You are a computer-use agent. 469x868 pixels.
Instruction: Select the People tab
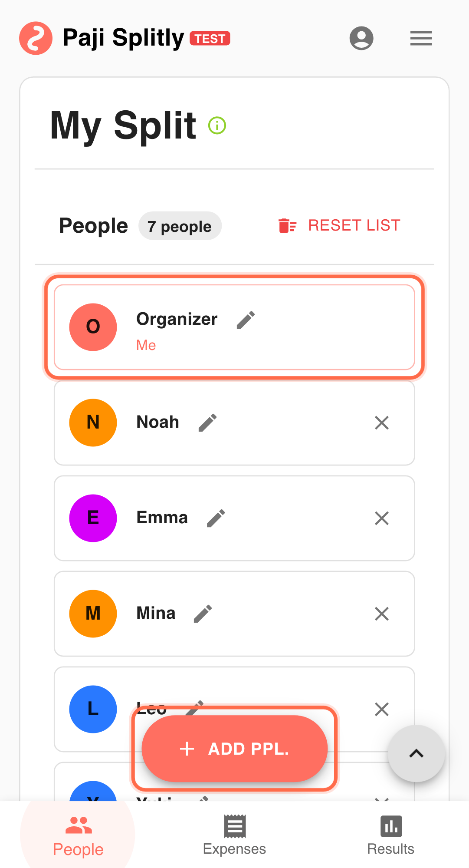point(78,835)
